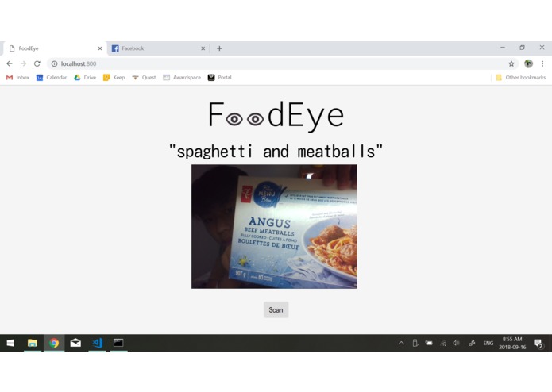Change the ENG input language
The image size is (552, 392).
488,343
